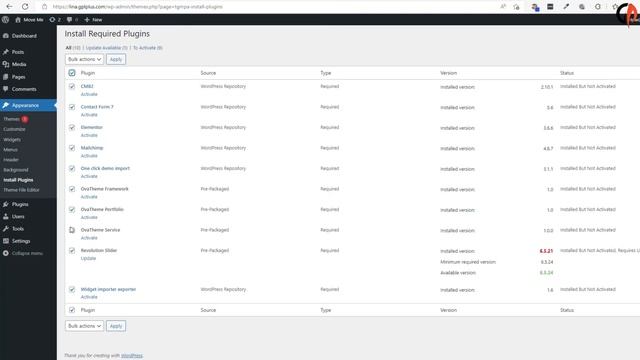Image resolution: width=640 pixels, height=360 pixels.
Task: Click the Appearance brush icon in sidebar
Action: (6, 105)
